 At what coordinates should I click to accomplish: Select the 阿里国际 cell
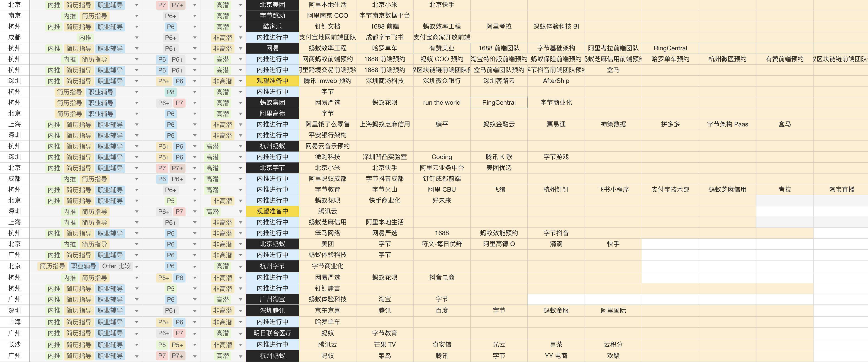[613, 311]
